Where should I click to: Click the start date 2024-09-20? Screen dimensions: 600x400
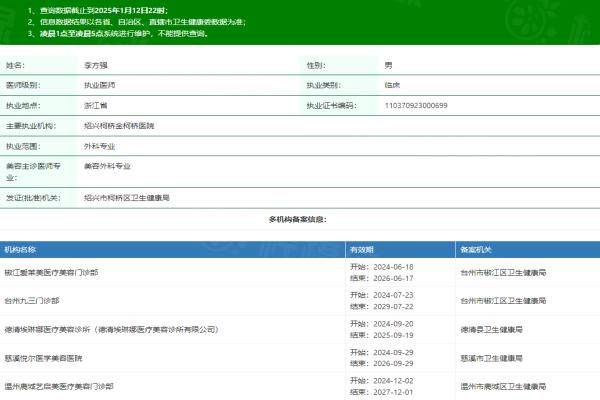[x=393, y=324]
